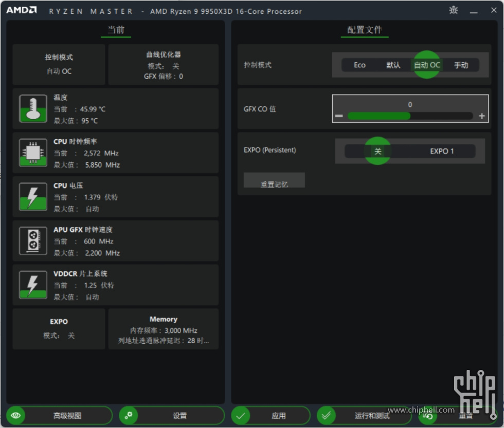This screenshot has height=428, width=504.
Task: Increase GFX CO value with plus button
Action: [x=481, y=116]
